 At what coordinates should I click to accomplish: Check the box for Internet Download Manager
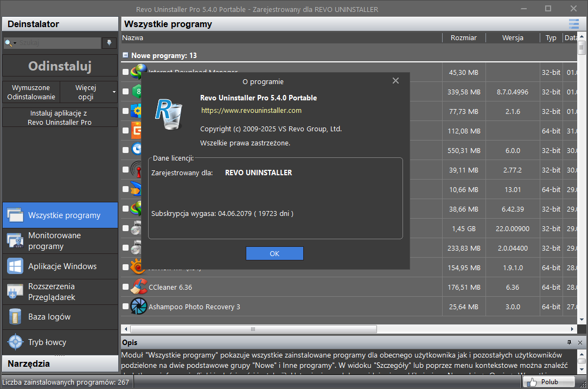[x=126, y=72]
